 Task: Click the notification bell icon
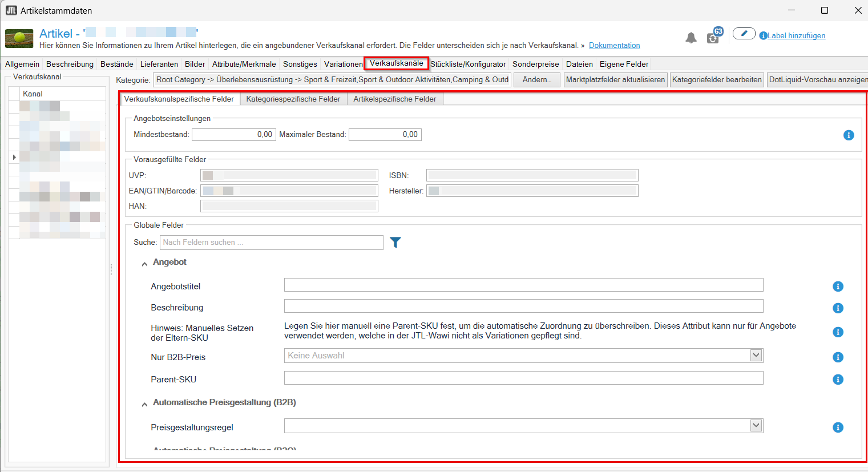pos(691,38)
